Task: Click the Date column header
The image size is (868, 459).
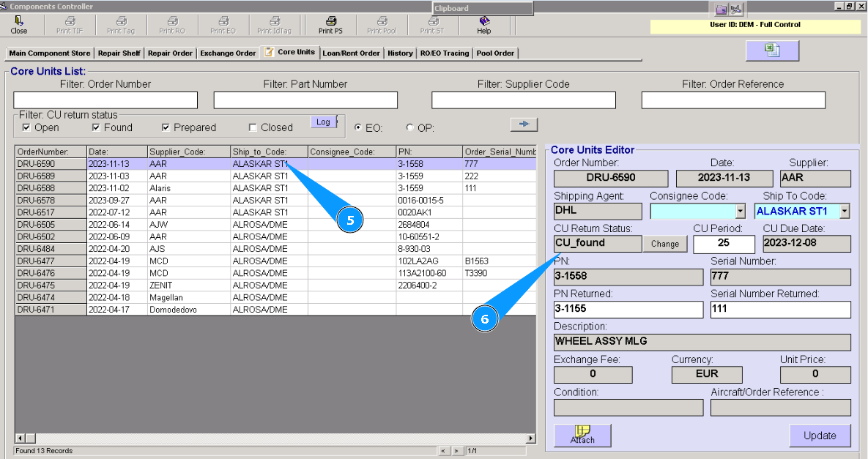Action: click(117, 152)
